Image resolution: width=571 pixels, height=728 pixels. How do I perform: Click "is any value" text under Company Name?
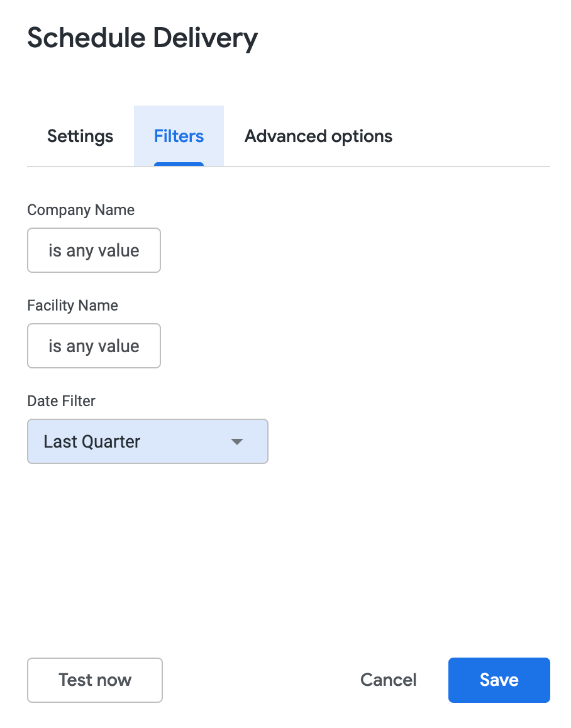pos(94,250)
